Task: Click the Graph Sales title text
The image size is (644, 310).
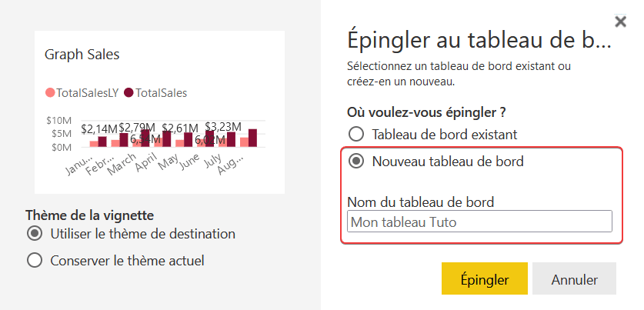Action: [82, 55]
